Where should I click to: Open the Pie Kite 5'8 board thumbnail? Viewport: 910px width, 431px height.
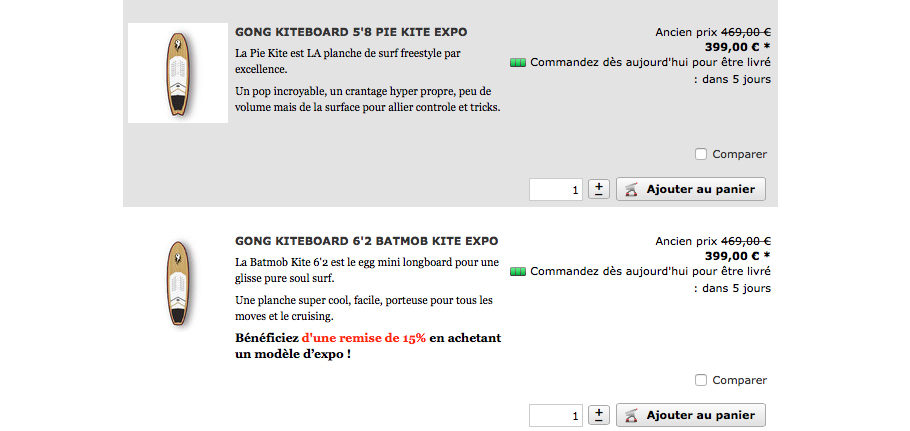[178, 73]
